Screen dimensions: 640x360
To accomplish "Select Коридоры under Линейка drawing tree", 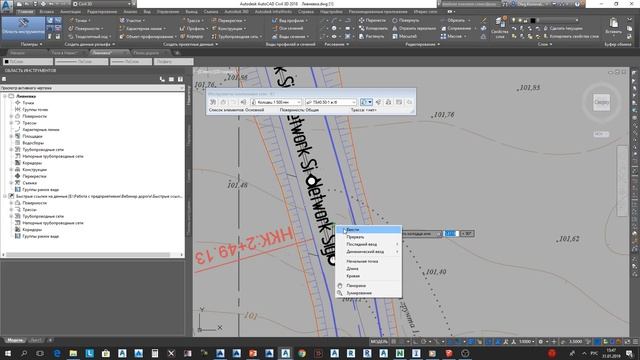I will click(32, 163).
